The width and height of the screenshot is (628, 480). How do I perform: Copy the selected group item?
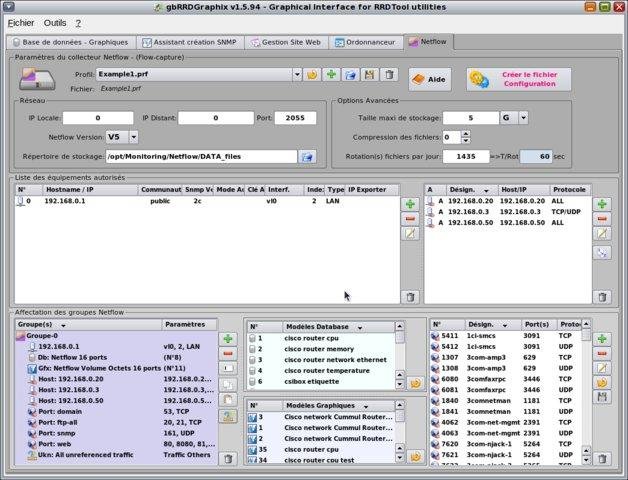coord(228,385)
